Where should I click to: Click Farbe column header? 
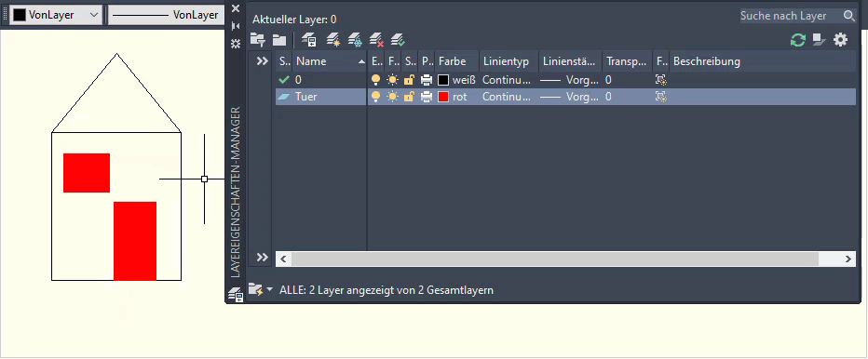pyautogui.click(x=456, y=60)
